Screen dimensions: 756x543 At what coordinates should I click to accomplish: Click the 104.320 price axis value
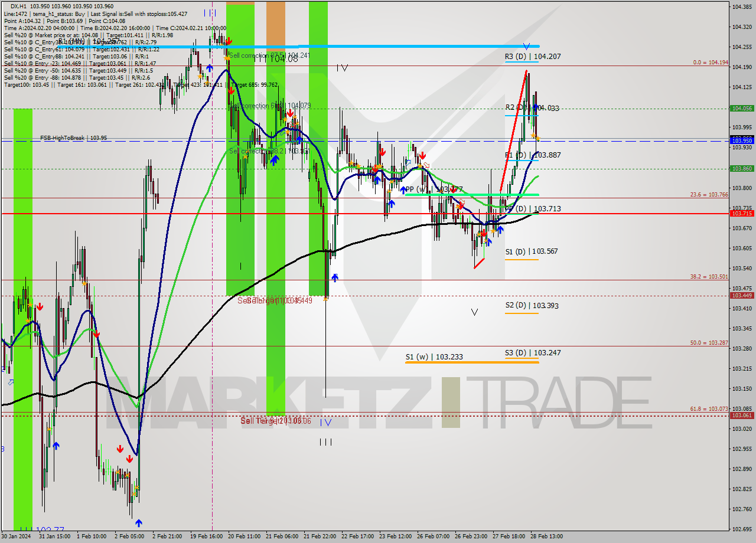(x=742, y=27)
